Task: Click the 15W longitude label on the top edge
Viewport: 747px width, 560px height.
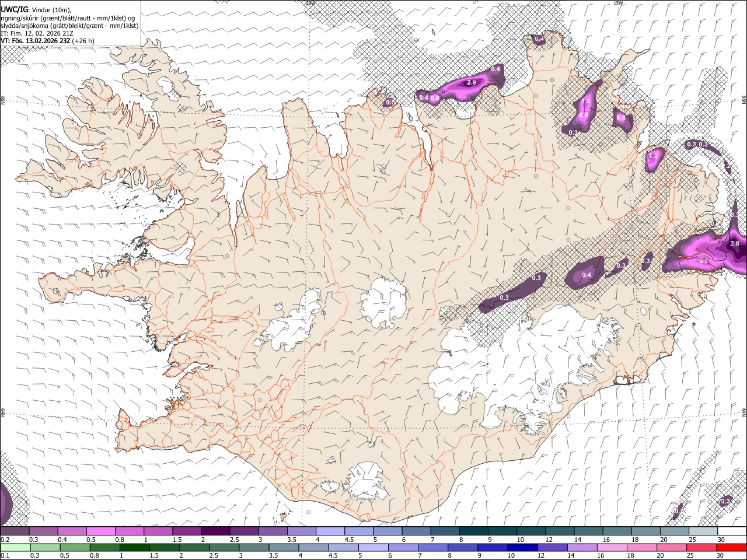Action: (618, 2)
